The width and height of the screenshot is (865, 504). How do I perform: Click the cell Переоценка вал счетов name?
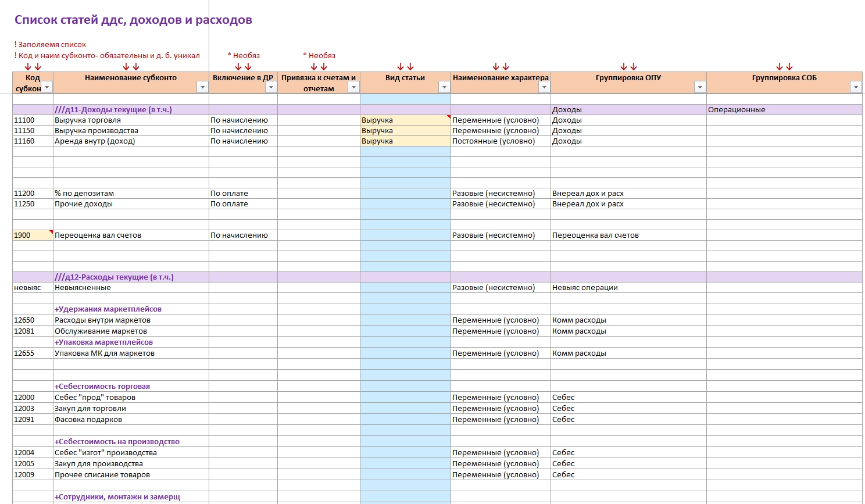(x=131, y=235)
